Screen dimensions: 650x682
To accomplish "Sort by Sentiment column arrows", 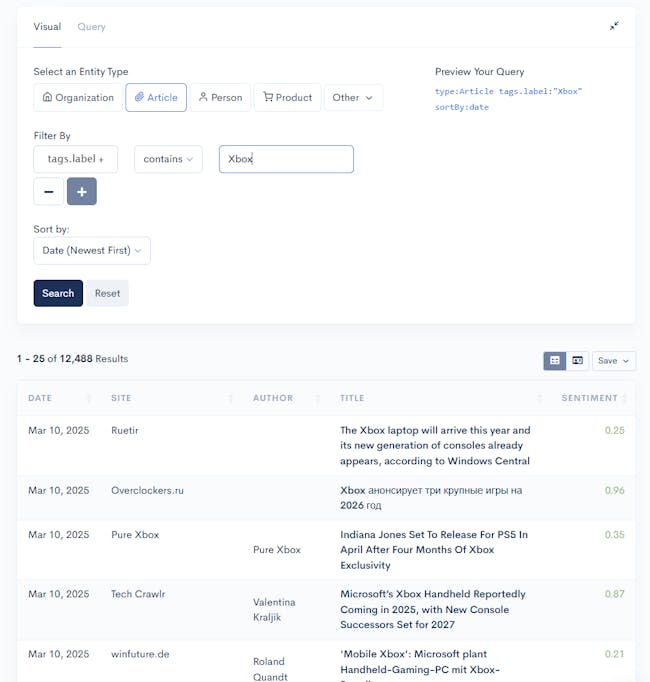I will pyautogui.click(x=627, y=398).
